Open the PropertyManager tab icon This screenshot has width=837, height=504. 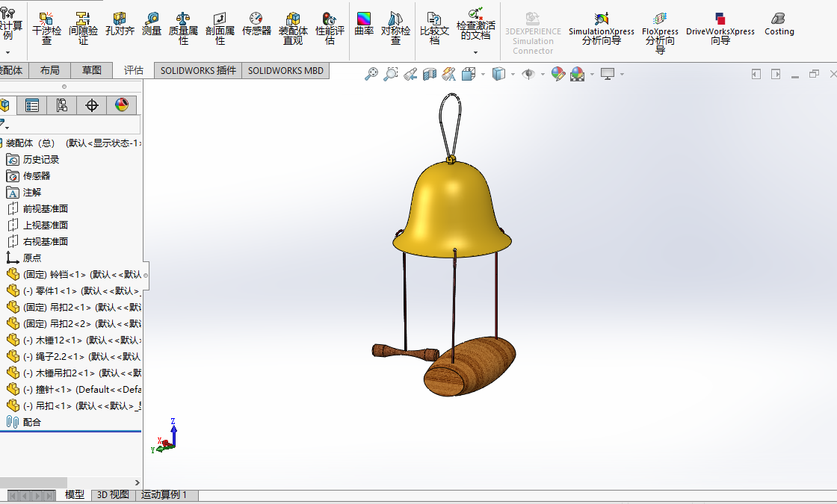32,105
